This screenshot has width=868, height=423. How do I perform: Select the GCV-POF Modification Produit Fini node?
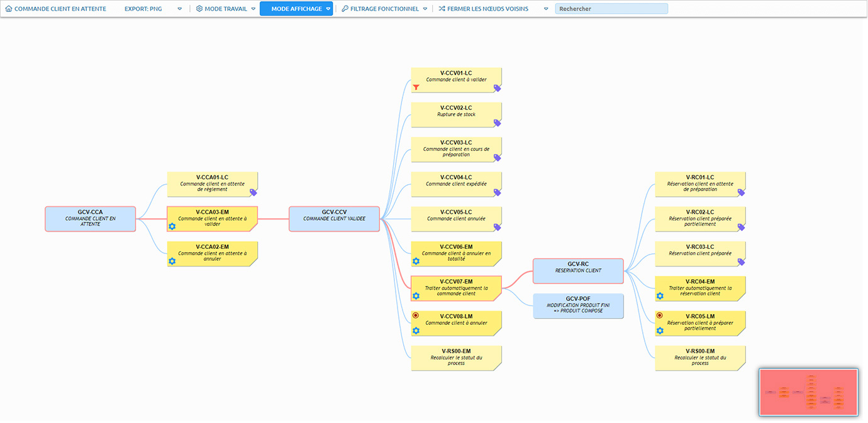coord(578,306)
